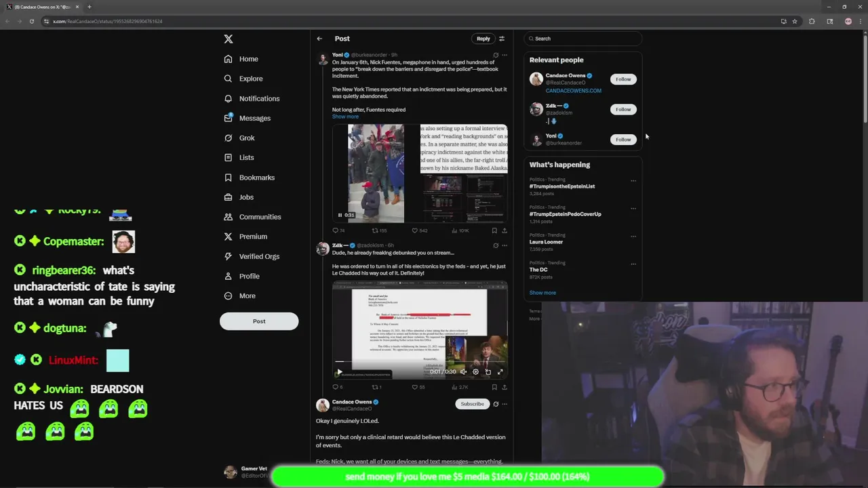Viewport: 868px width, 488px height.
Task: Open Bookmarks in sidebar
Action: coord(249,178)
